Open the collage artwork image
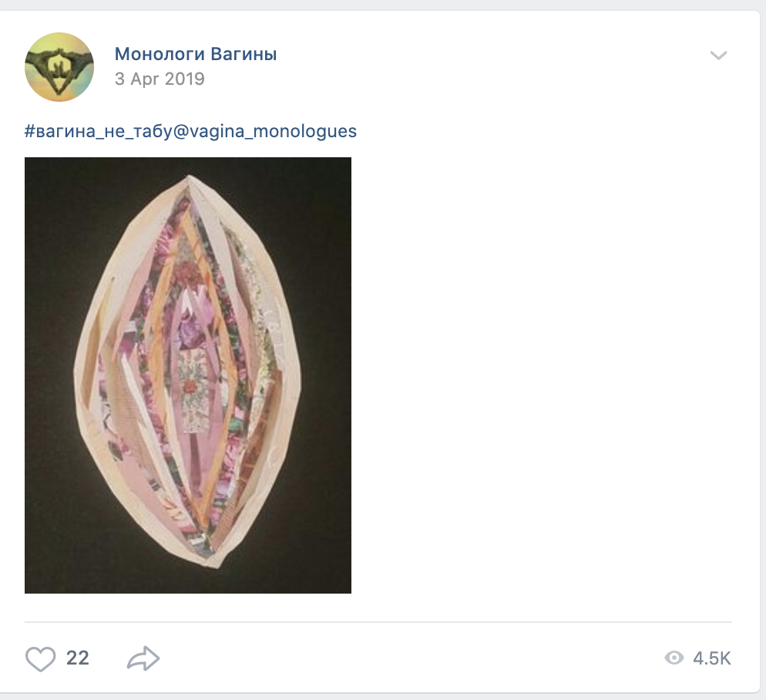This screenshot has height=700, width=766. (187, 375)
